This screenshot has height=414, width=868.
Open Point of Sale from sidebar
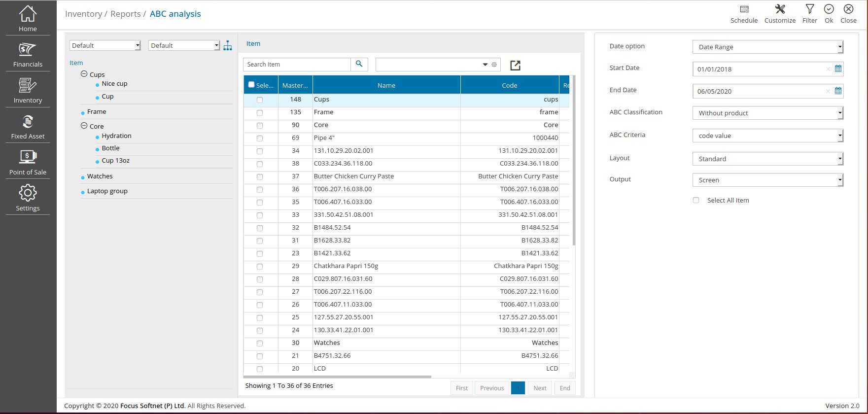pyautogui.click(x=28, y=162)
